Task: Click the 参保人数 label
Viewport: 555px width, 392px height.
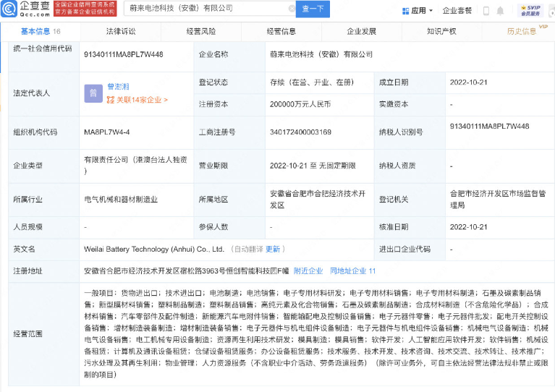Action: (213, 227)
